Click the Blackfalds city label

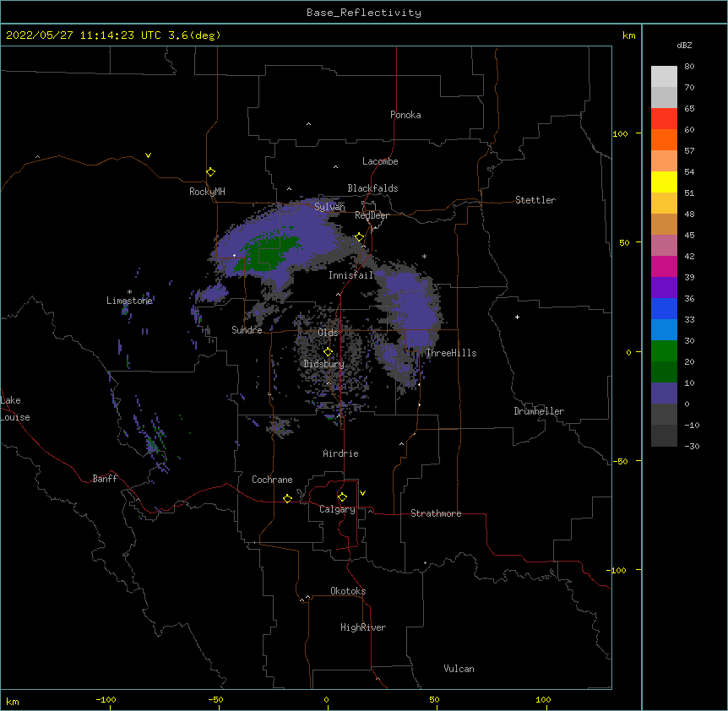tap(372, 188)
